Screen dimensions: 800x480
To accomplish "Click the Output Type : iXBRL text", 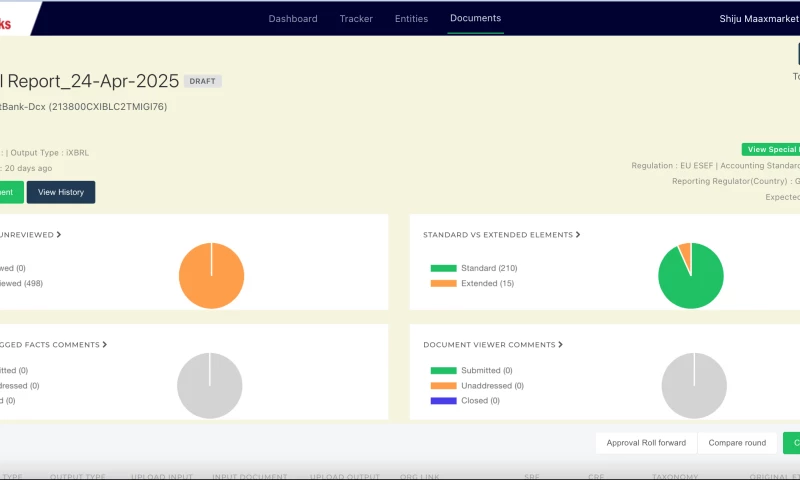I will pyautogui.click(x=49, y=153).
